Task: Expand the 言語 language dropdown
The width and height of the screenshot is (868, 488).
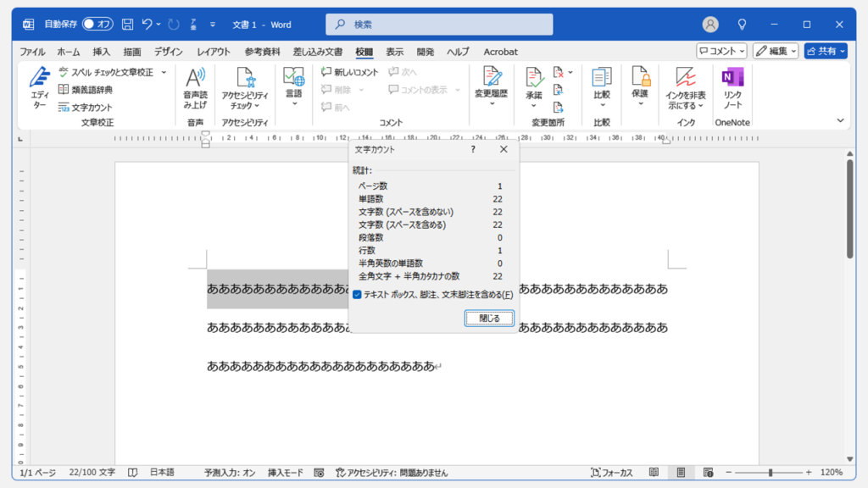Action: (294, 88)
